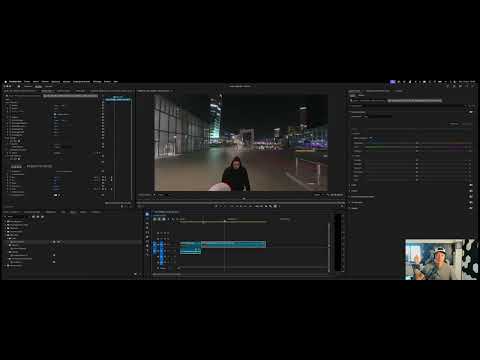Select the long teal clip on V1
The height and width of the screenshot is (360, 480).
233,244
